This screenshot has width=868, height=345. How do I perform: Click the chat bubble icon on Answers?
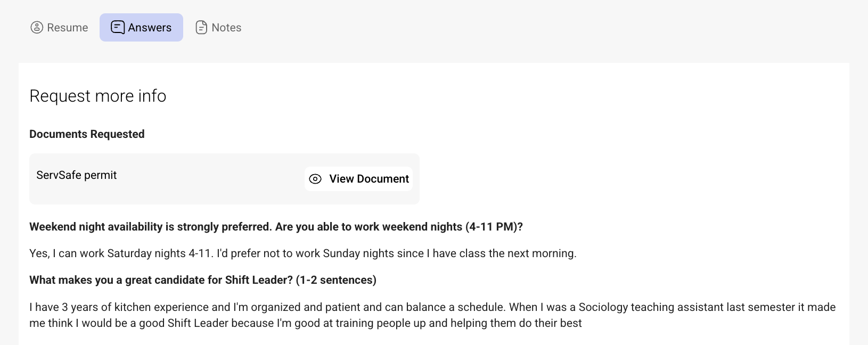click(x=118, y=27)
